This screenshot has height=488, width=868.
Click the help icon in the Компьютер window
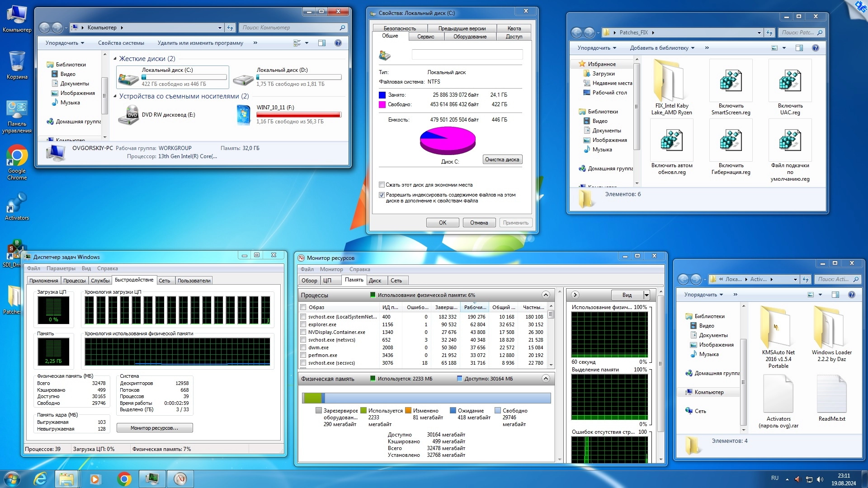(x=338, y=43)
